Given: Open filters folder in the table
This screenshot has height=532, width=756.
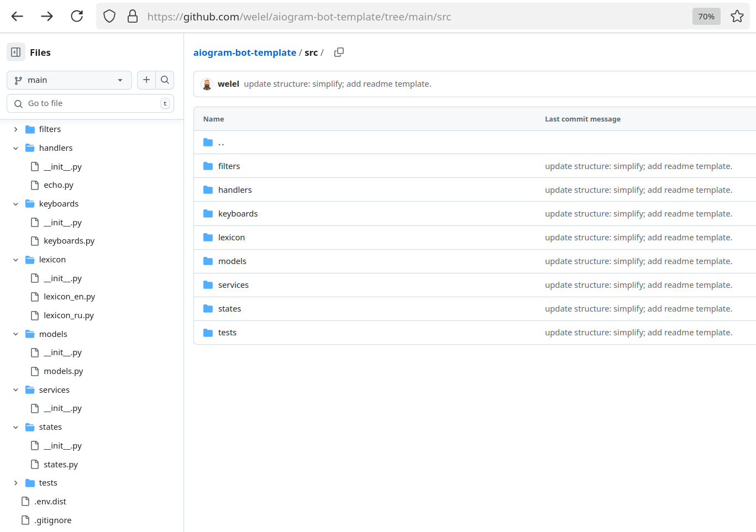Looking at the screenshot, I should [229, 166].
